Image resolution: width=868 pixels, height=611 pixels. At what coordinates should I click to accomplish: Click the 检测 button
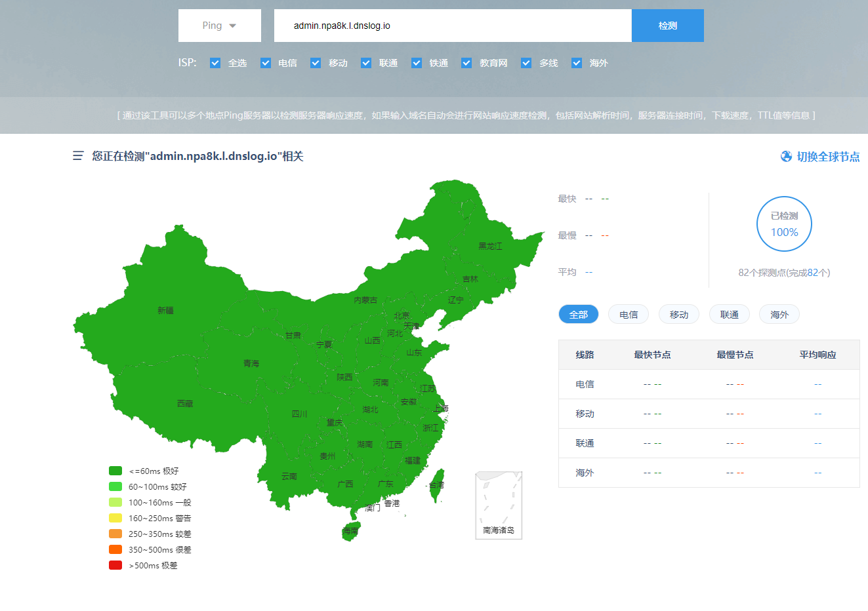coord(667,26)
